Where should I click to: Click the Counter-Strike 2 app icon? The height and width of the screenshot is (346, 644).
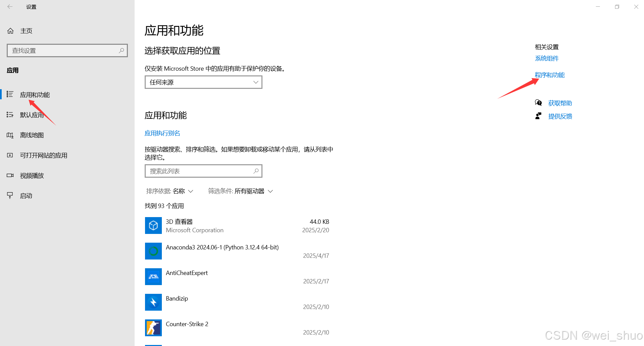[153, 328]
